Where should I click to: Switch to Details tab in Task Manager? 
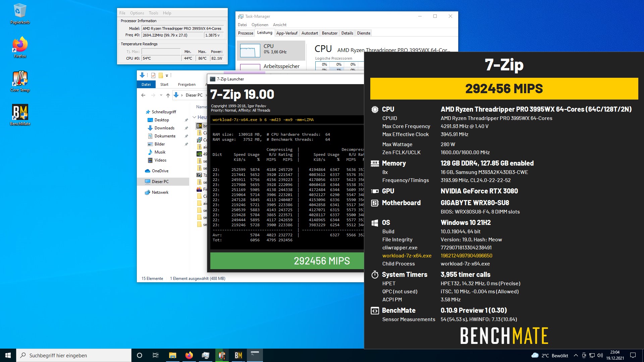(x=347, y=33)
